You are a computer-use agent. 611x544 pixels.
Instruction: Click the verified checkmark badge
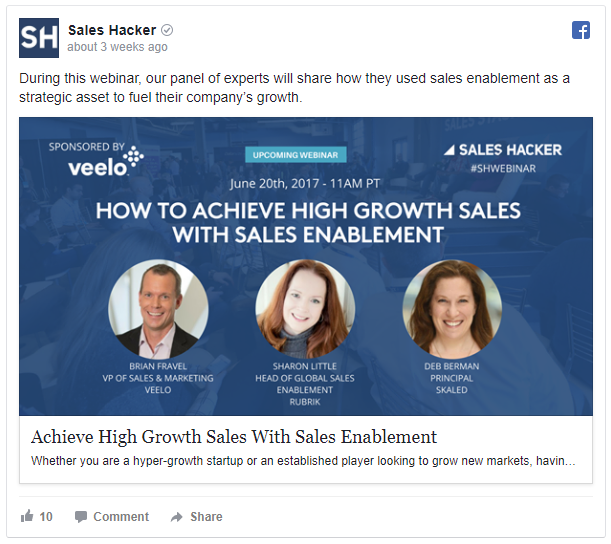167,30
